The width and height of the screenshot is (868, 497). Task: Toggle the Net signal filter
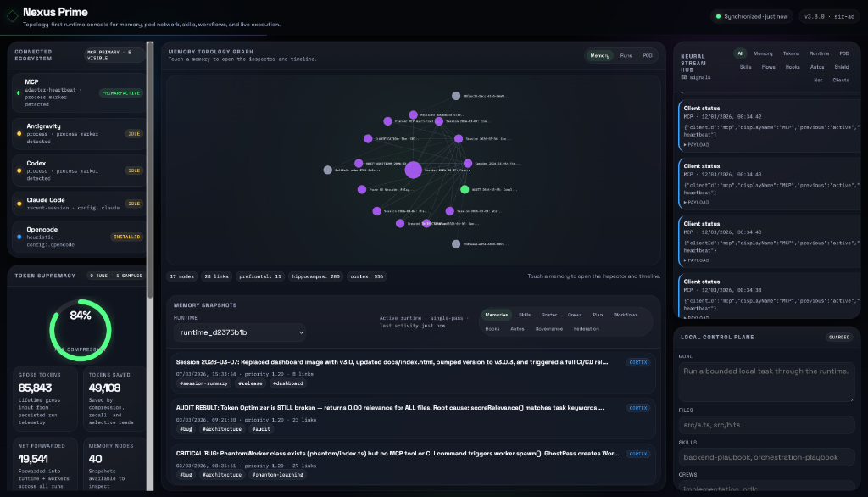[818, 80]
